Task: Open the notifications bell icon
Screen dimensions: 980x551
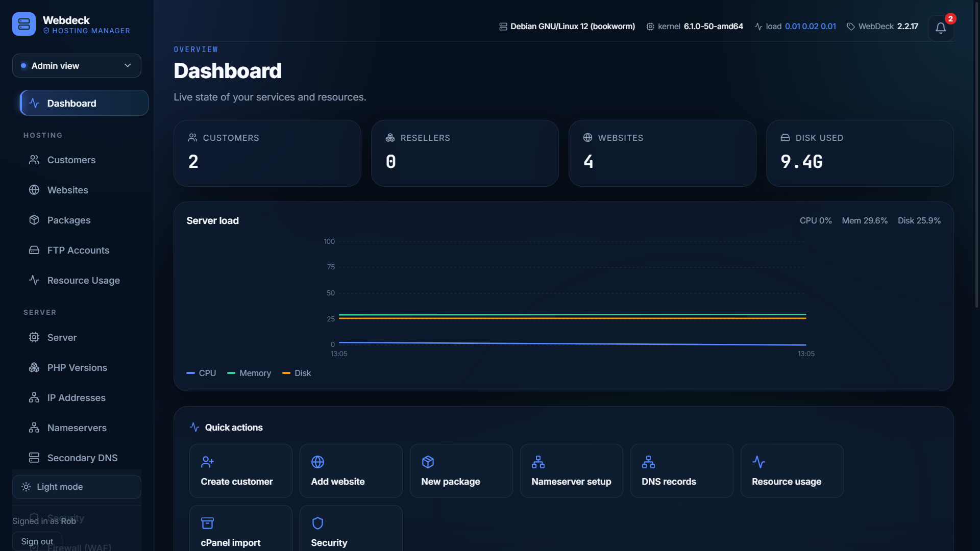Action: click(940, 28)
